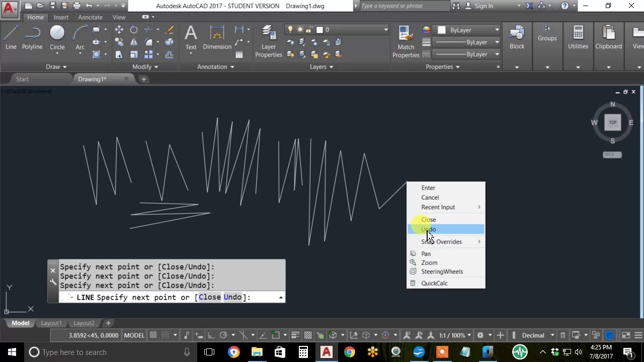Toggle MODEL space button in status bar

click(134, 335)
